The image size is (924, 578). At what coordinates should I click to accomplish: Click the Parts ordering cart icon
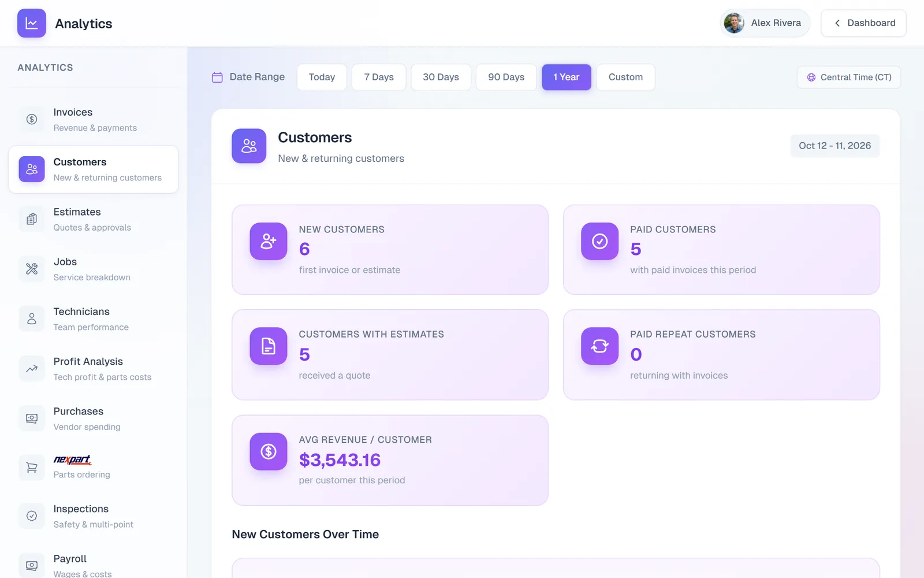tap(32, 467)
